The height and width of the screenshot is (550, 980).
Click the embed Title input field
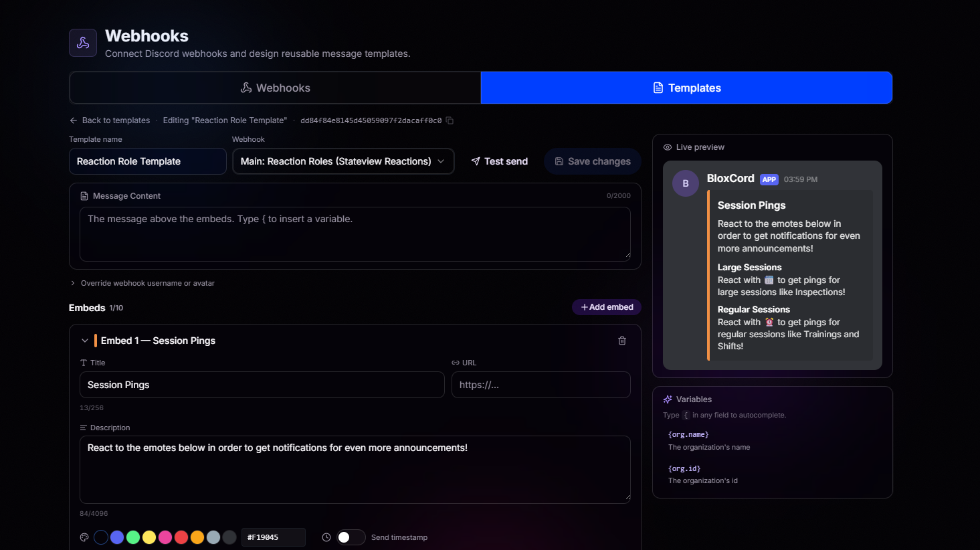pos(262,385)
